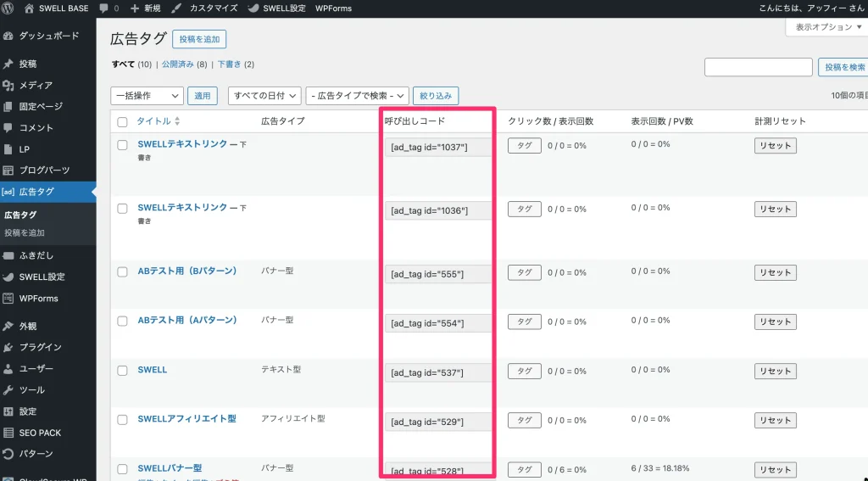Click the sync icon beside パターン
This screenshot has height=481, width=868.
pos(8,454)
